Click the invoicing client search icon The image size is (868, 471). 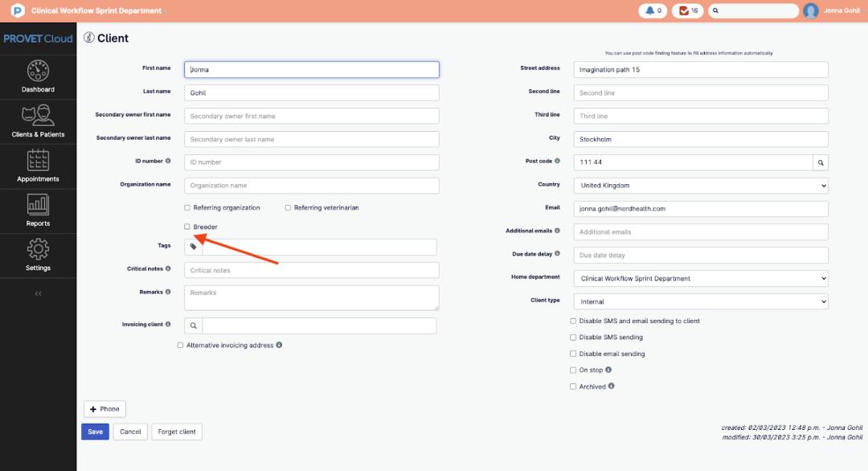click(194, 326)
